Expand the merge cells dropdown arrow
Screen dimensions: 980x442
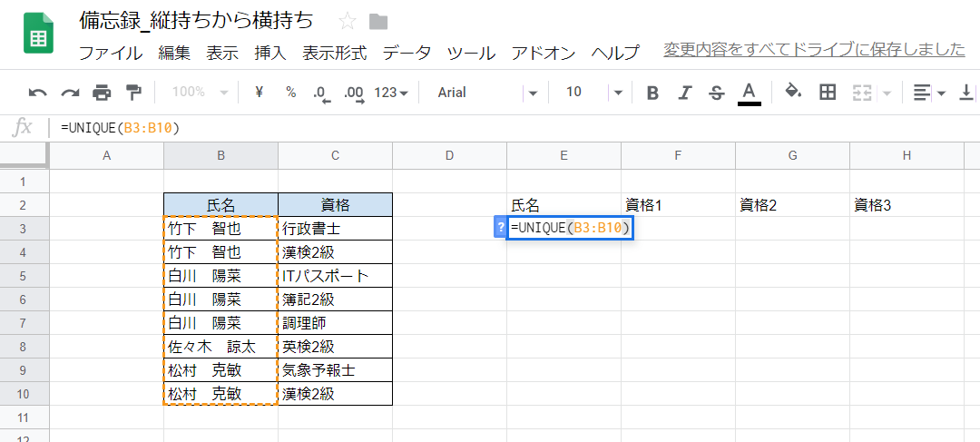887,93
